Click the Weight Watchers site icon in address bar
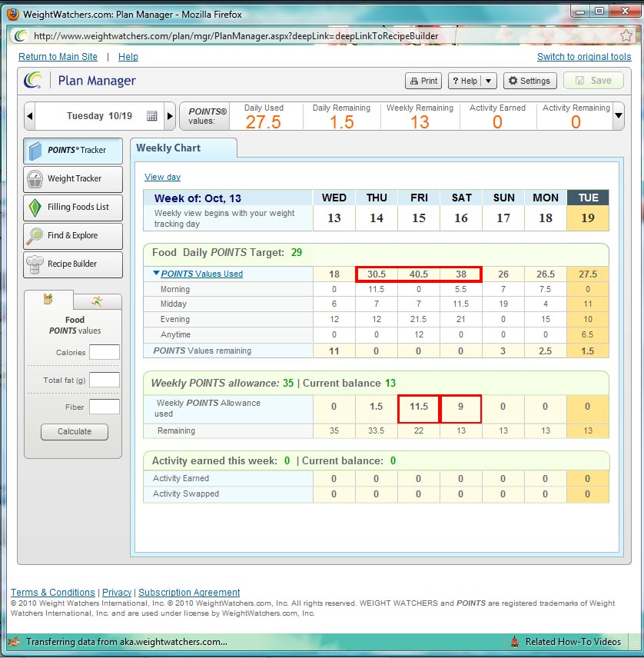The height and width of the screenshot is (658, 644). (x=21, y=36)
